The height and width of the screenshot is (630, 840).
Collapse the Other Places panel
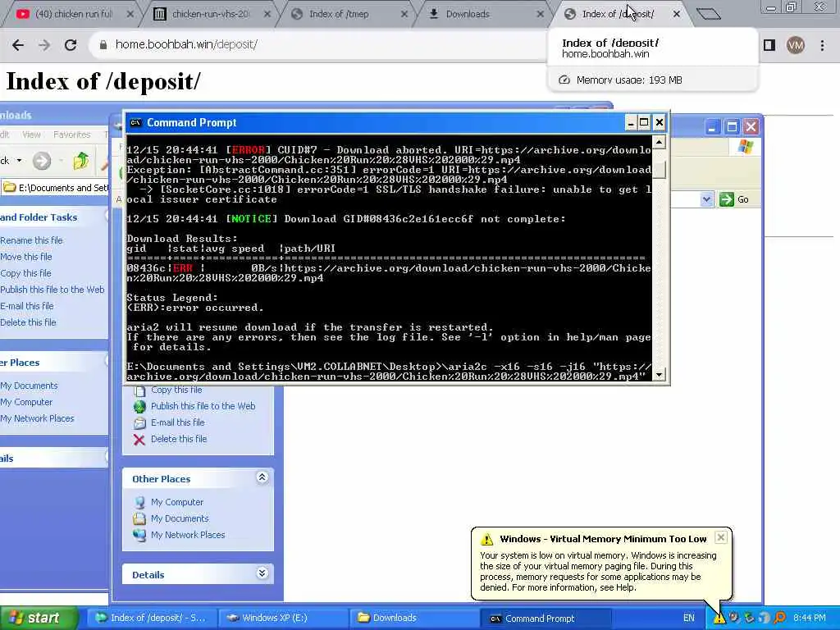coord(262,477)
